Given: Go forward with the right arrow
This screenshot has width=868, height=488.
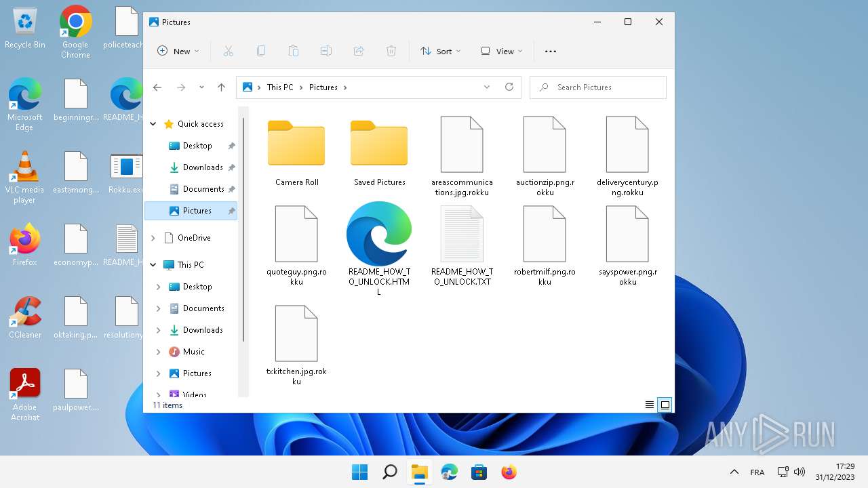Looking at the screenshot, I should tap(181, 87).
